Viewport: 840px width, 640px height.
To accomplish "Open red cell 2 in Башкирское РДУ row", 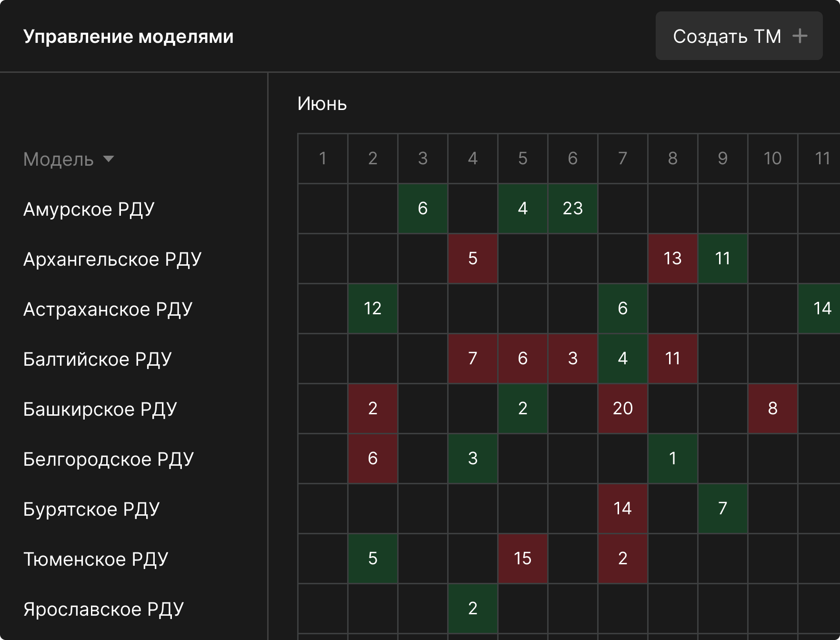I will 373,409.
